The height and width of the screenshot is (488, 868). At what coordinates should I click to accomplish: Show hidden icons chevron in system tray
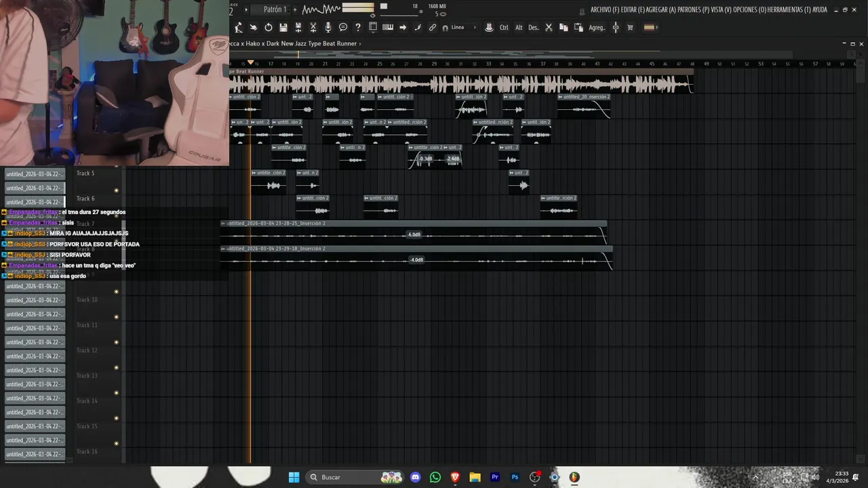[x=755, y=477]
